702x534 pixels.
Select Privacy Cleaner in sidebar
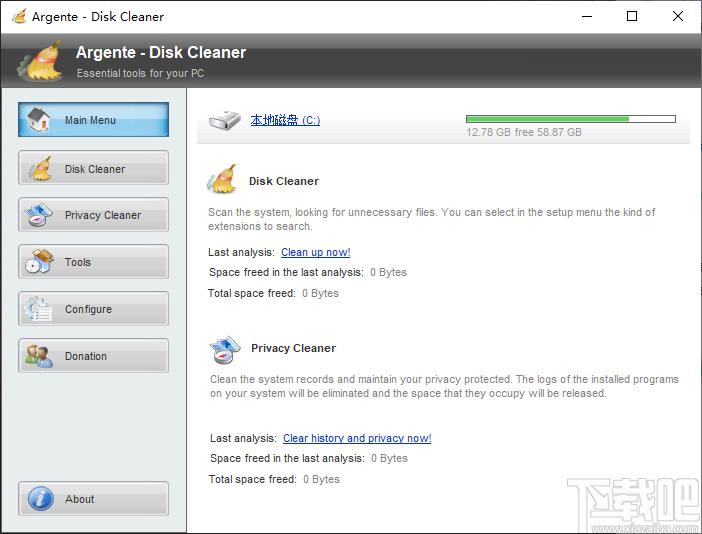(x=94, y=215)
